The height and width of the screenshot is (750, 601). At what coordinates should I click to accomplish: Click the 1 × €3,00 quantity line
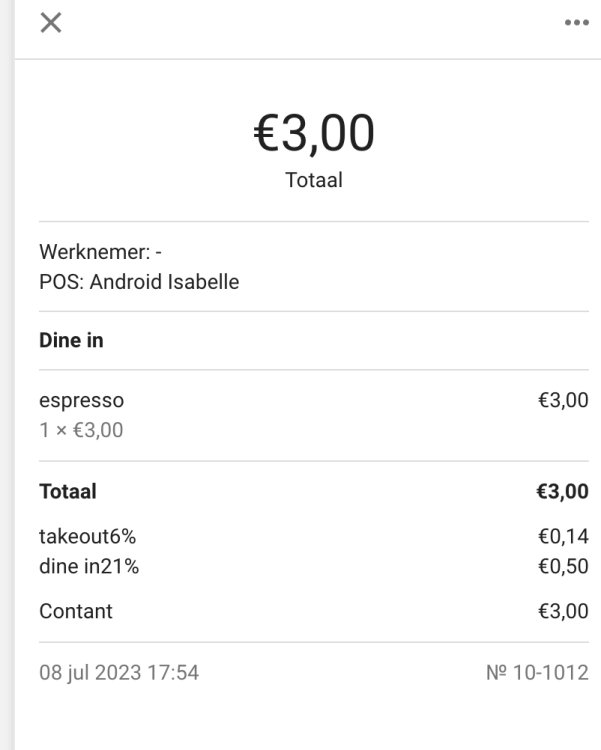[81, 431]
